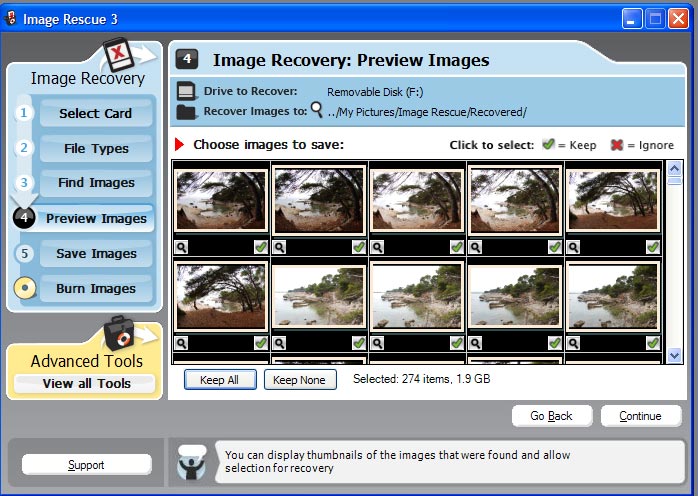
Task: Open magnifier on first row, fourth thumbnail
Action: (x=475, y=247)
